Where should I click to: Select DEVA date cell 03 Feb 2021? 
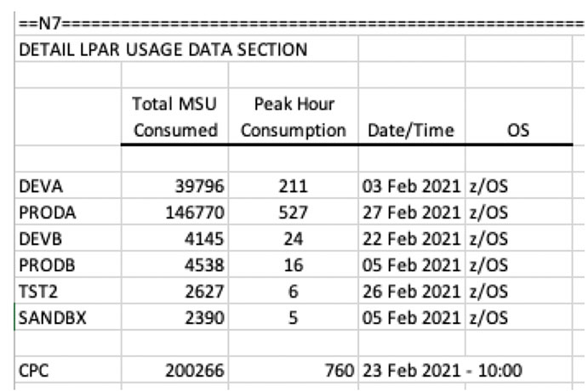coord(412,186)
